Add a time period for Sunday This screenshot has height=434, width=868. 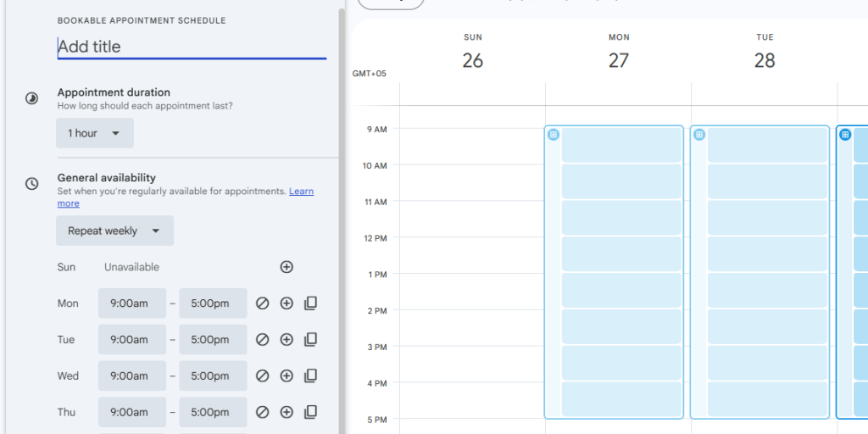point(287,267)
